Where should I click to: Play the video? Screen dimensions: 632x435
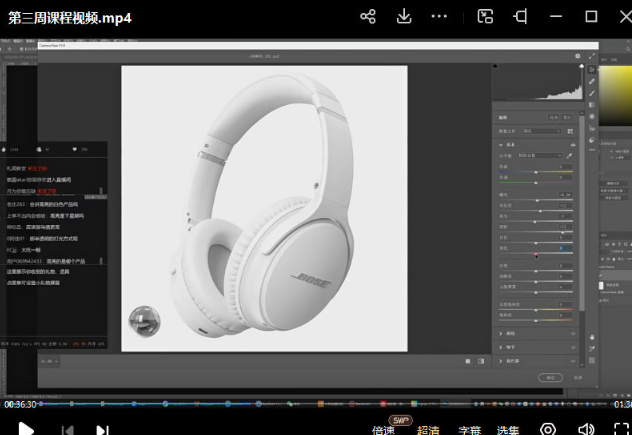(x=26, y=429)
